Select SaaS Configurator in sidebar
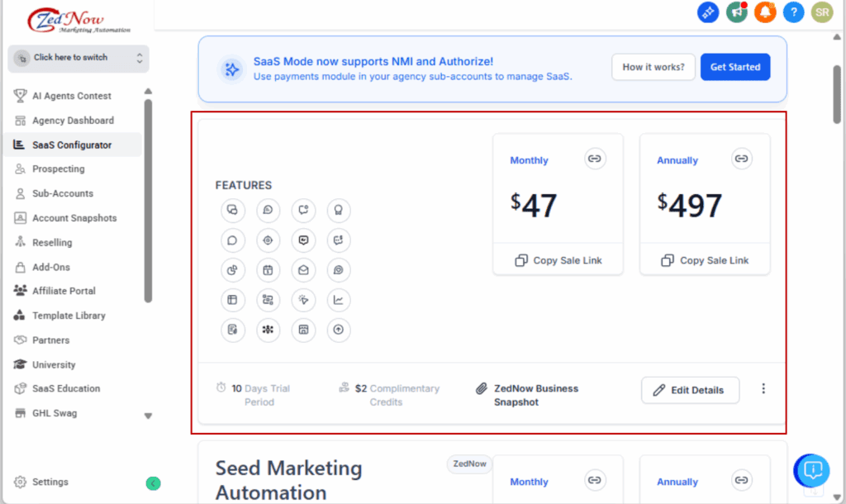This screenshot has height=504, width=846. pos(72,145)
